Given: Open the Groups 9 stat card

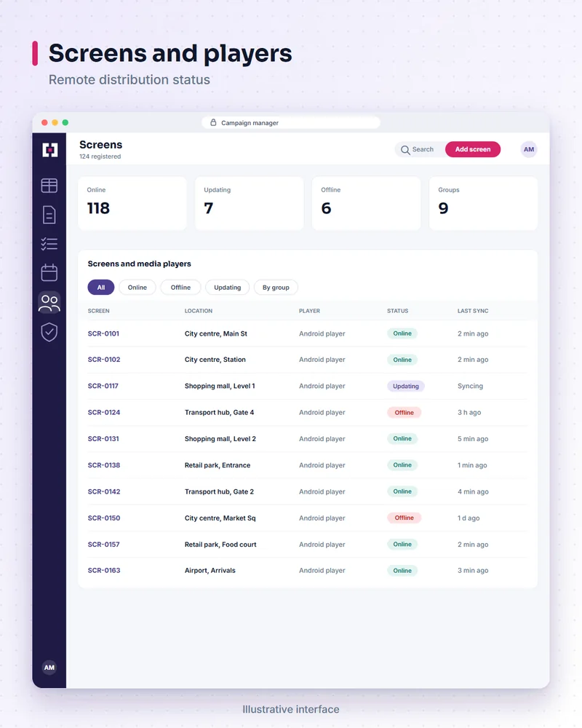Looking at the screenshot, I should point(483,203).
